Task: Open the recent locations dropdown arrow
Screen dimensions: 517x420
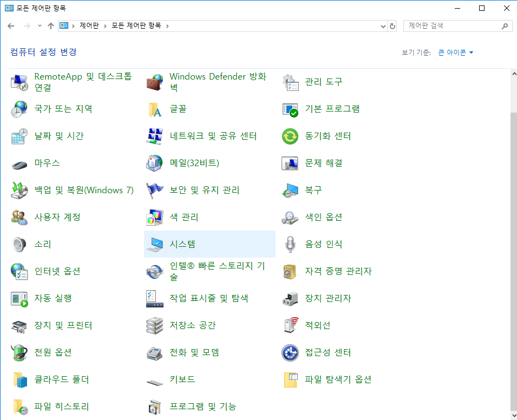Action: [40, 26]
